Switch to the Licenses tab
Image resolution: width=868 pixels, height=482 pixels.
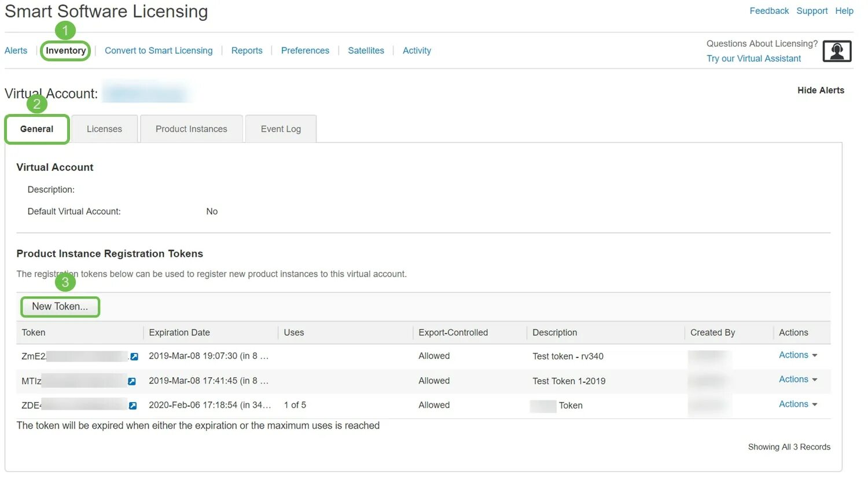[x=104, y=129]
